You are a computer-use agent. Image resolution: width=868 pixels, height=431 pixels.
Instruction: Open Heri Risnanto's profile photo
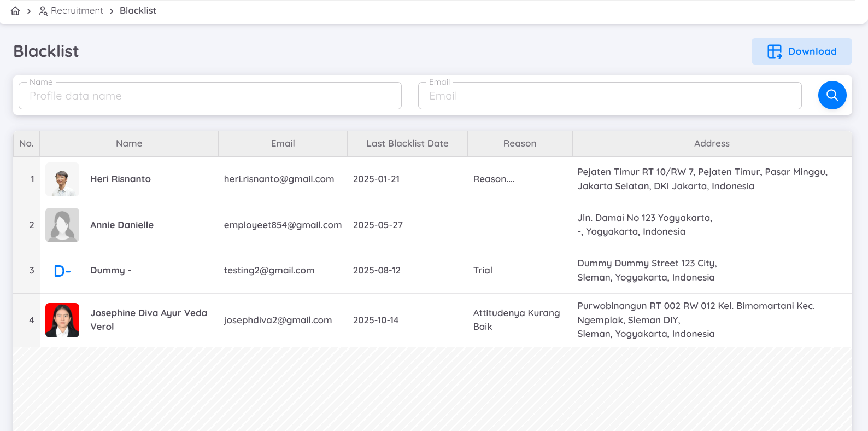(x=62, y=179)
